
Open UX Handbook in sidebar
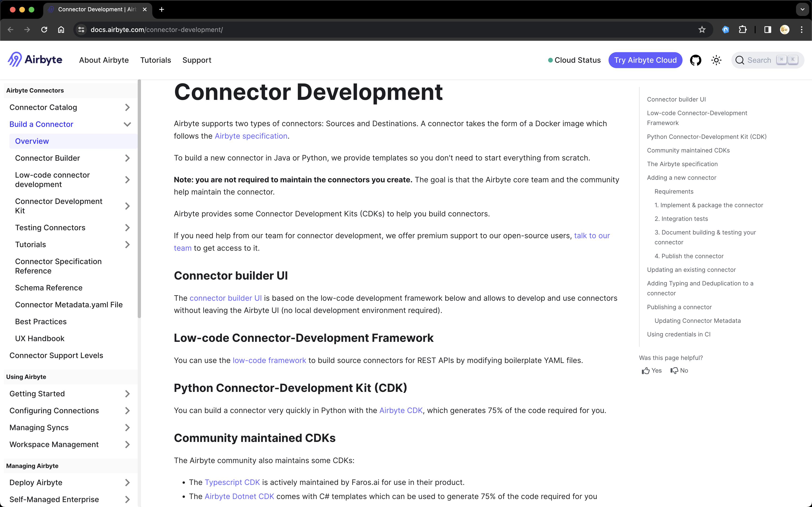[39, 338]
